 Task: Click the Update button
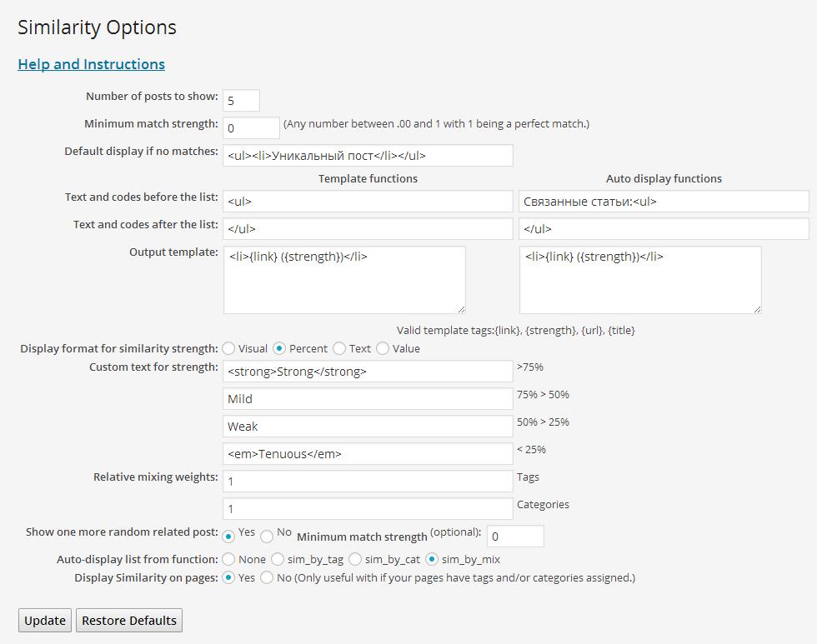click(45, 621)
